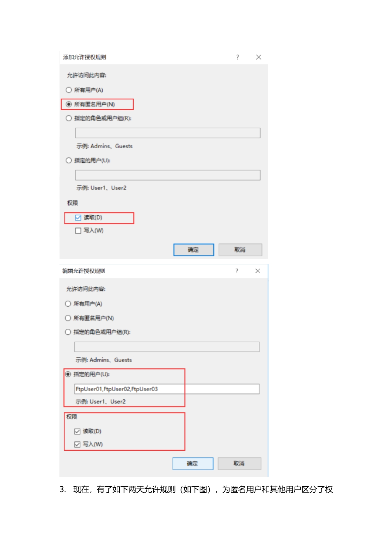Close the 添加允许授权规则 dialog with X
This screenshot has height=554, width=392.
(x=259, y=57)
